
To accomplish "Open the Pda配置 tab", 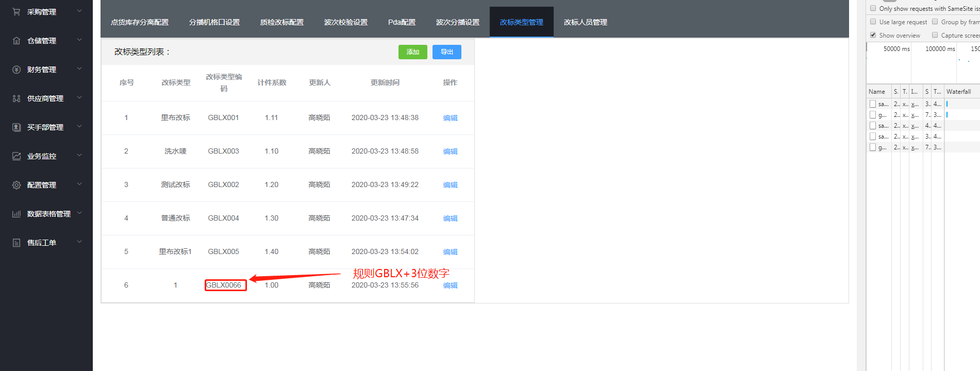I will (402, 22).
